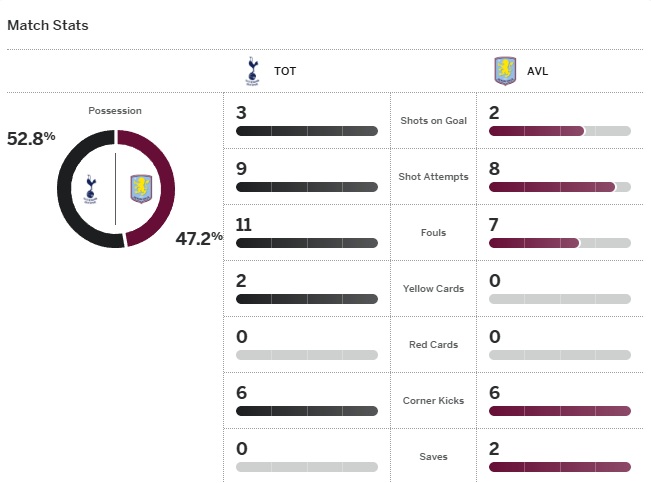Click the 52.8% possession value
Image resolution: width=651 pixels, height=483 pixels.
(31, 139)
